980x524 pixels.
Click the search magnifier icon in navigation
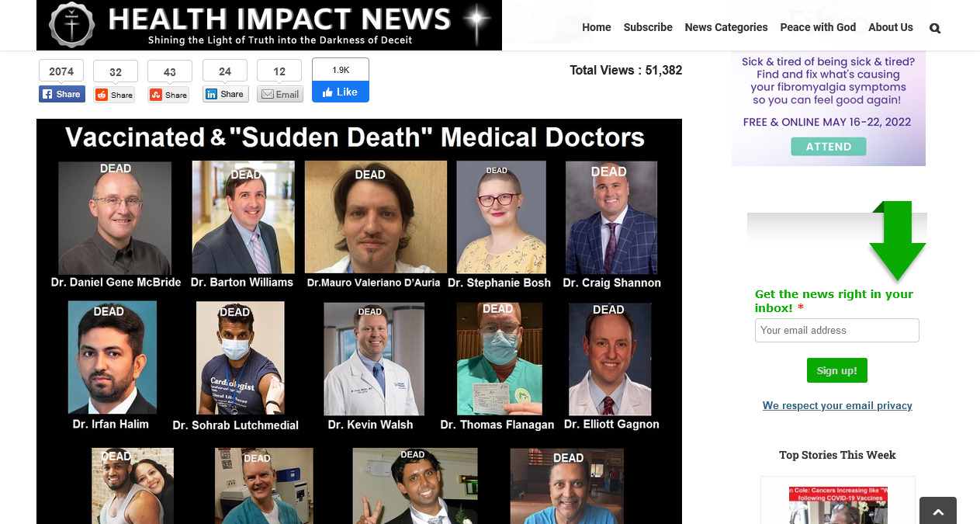(x=934, y=28)
